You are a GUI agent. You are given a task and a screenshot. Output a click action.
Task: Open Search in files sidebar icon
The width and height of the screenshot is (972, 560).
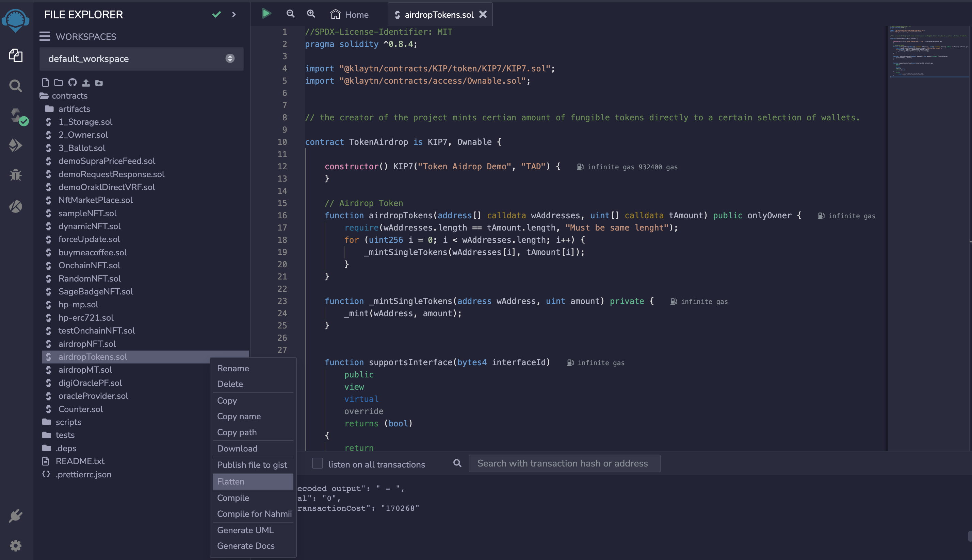click(15, 86)
